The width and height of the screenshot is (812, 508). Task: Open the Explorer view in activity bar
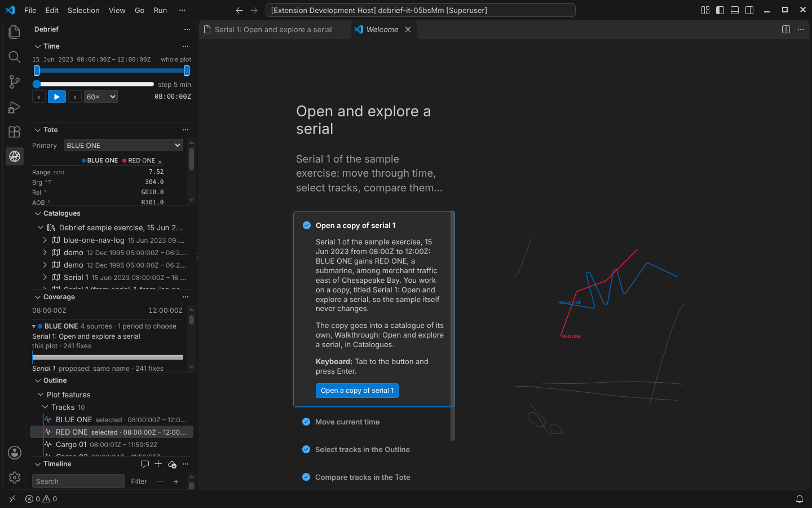click(x=15, y=32)
